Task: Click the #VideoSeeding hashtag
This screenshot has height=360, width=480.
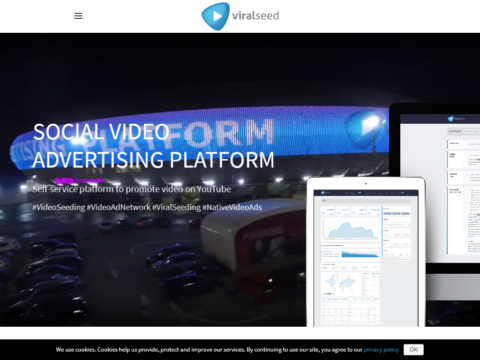Action: click(x=59, y=207)
